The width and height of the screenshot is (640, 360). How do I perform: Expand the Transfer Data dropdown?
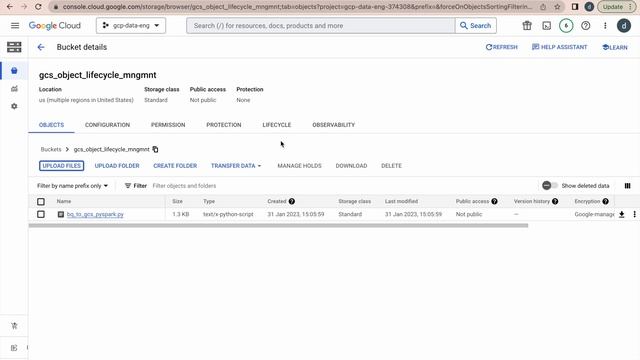click(x=236, y=166)
